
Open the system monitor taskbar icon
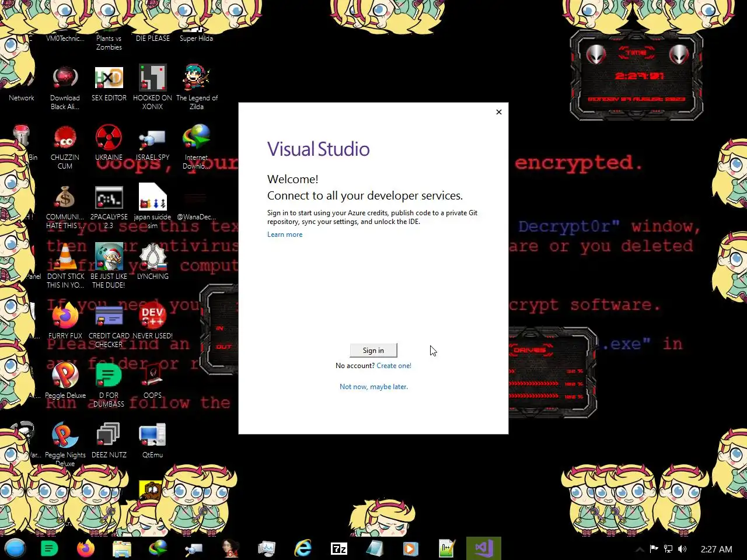[267, 548]
